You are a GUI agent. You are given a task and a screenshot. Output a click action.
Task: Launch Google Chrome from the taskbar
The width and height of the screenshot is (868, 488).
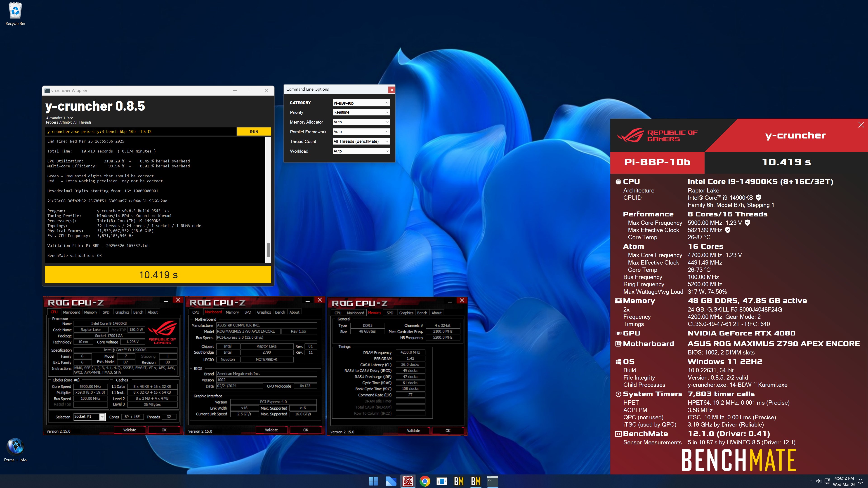(425, 481)
